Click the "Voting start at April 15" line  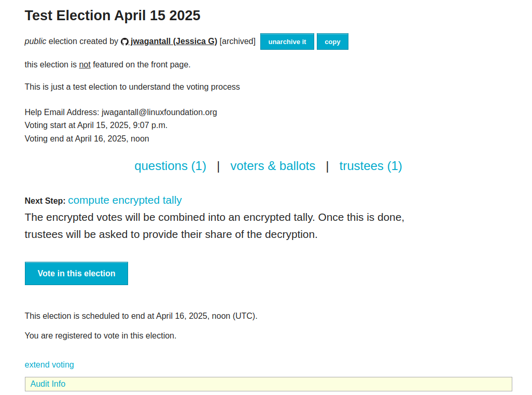tap(96, 125)
